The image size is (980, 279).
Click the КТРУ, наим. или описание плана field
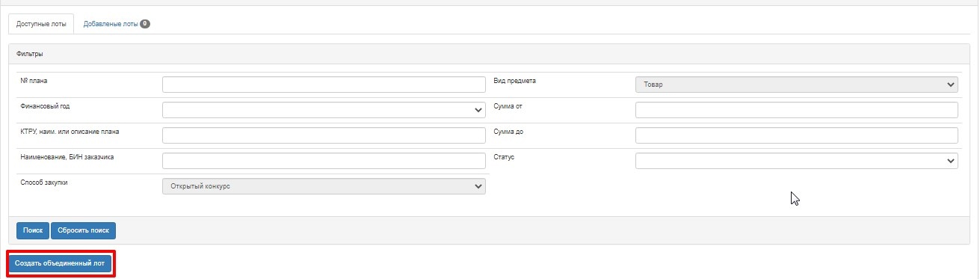(324, 135)
